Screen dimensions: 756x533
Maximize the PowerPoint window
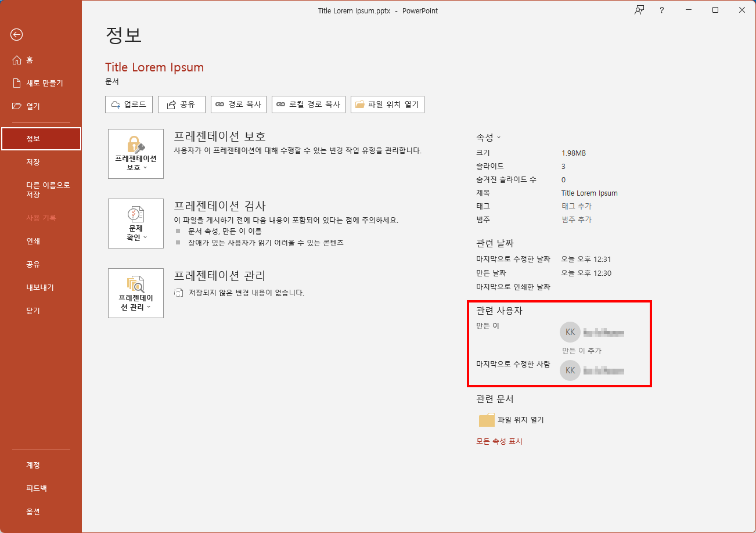(x=715, y=10)
